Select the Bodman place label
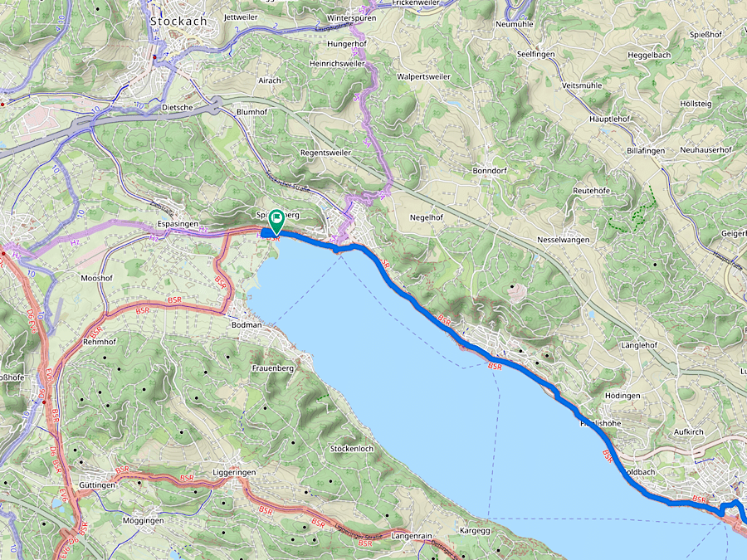 pyautogui.click(x=247, y=324)
